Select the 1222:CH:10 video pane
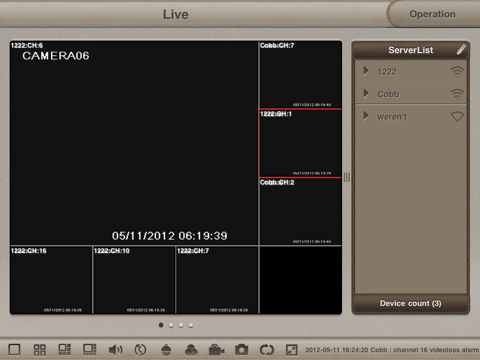 pos(134,280)
